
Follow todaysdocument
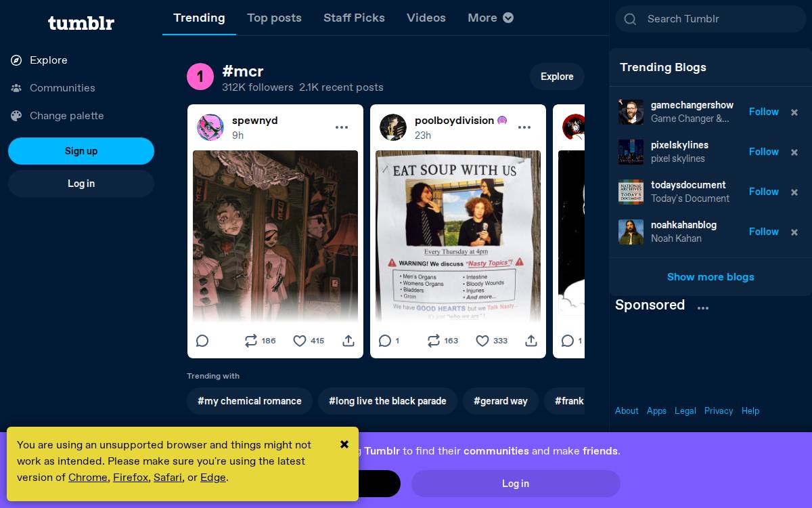pyautogui.click(x=764, y=192)
